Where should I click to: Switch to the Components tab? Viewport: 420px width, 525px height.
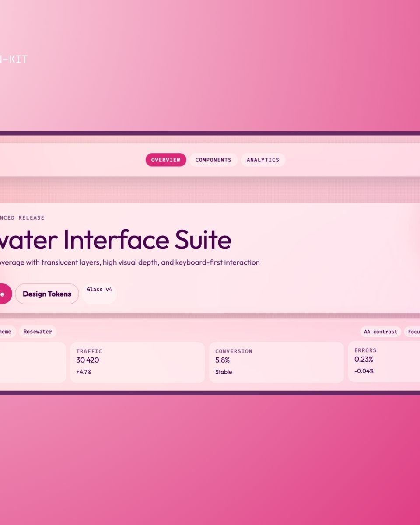tap(213, 160)
